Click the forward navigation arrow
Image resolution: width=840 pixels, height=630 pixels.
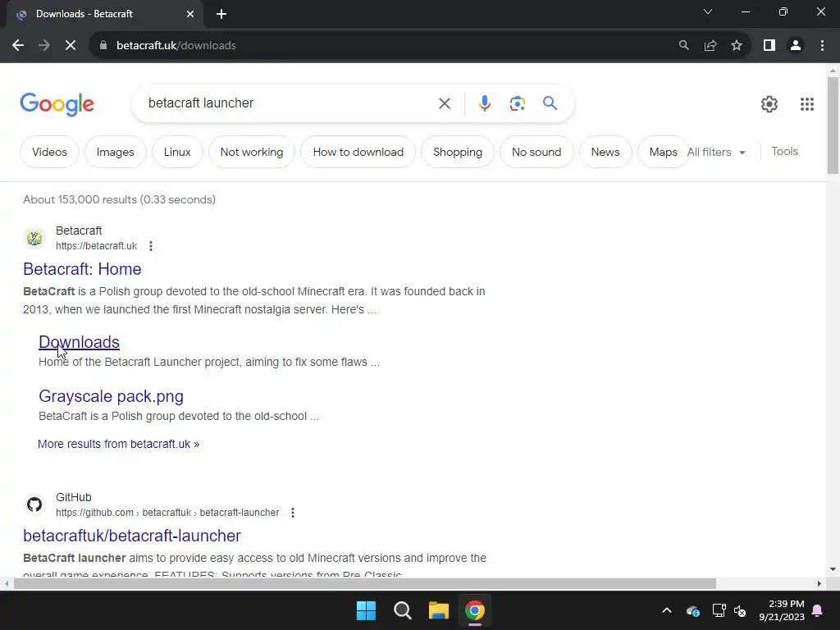pyautogui.click(x=44, y=46)
